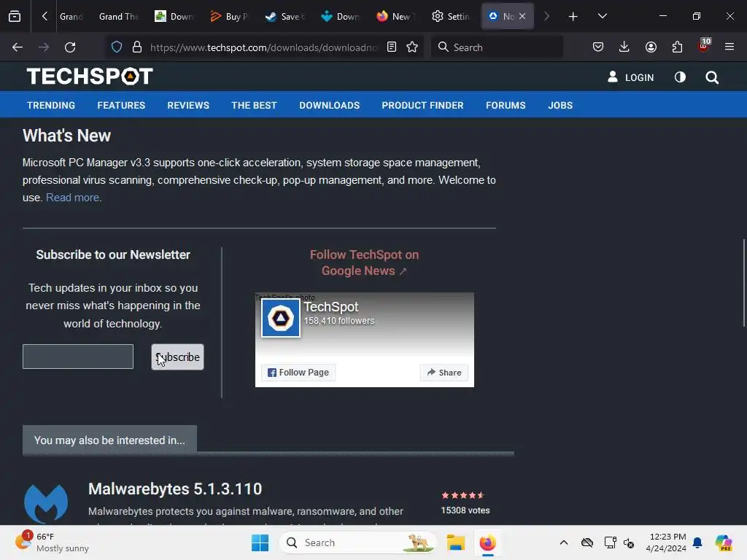
Task: Click Firefox icon in taskbar
Action: point(487,542)
